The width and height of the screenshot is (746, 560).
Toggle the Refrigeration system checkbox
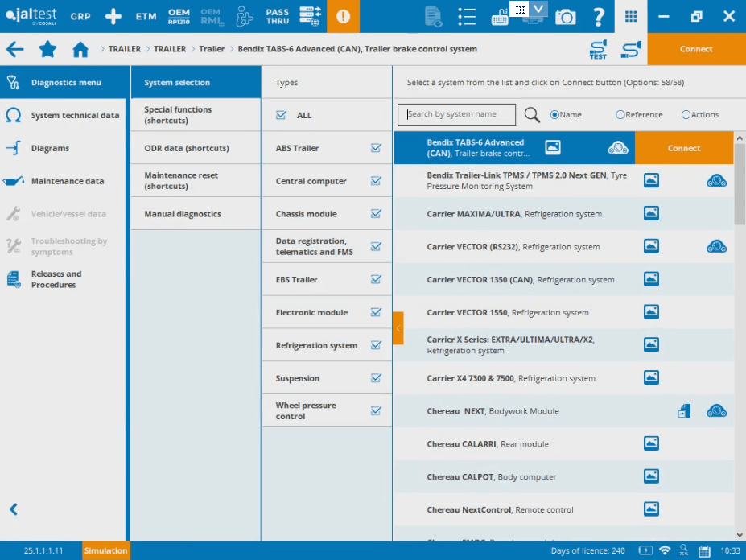pyautogui.click(x=376, y=345)
